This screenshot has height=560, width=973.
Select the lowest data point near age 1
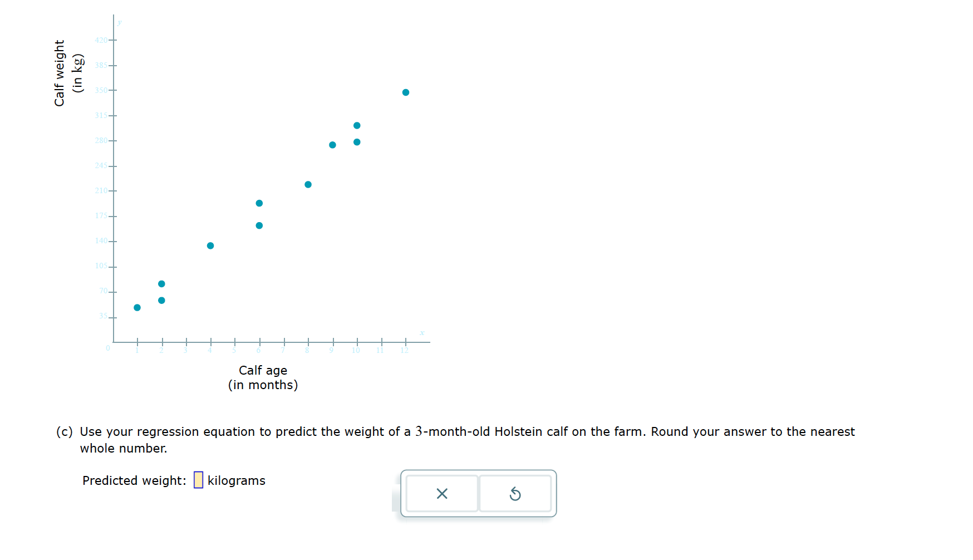[x=137, y=307]
